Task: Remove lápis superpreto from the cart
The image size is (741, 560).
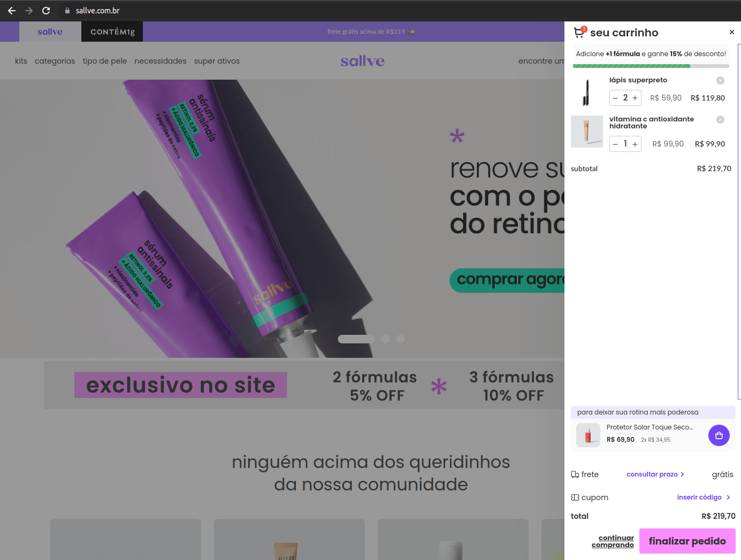Action: 720,80
